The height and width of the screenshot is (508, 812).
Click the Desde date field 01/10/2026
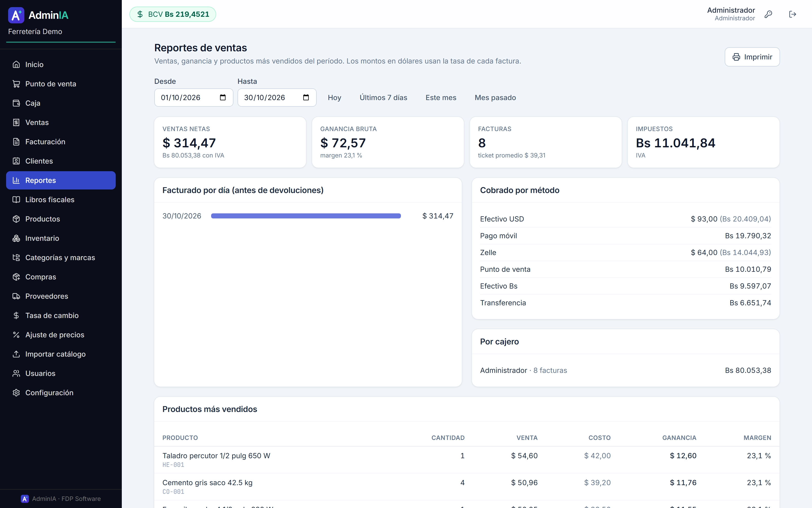click(x=194, y=98)
